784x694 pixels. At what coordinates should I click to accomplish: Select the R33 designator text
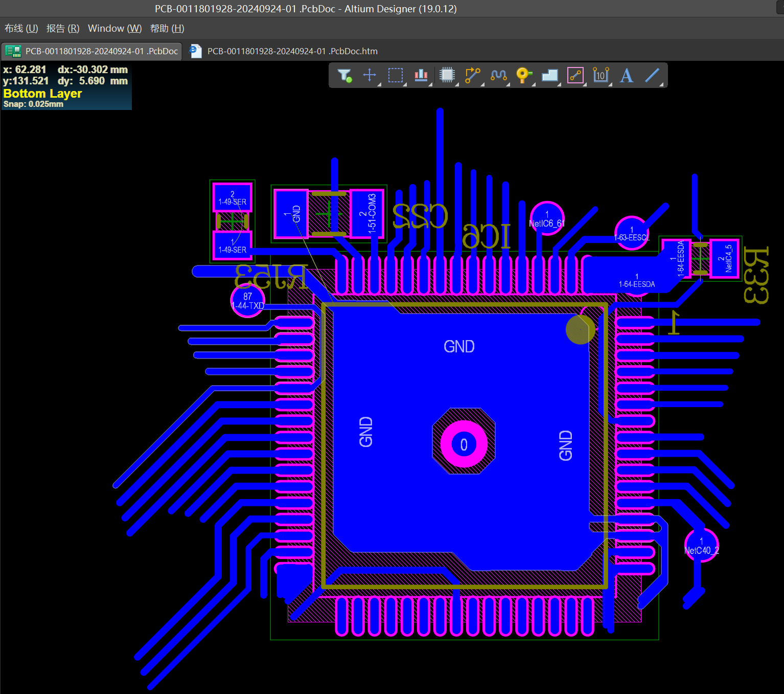[756, 275]
